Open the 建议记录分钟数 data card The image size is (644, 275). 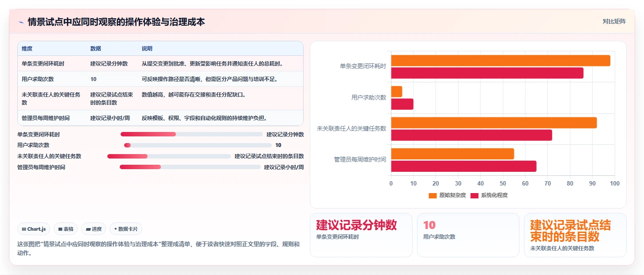[361, 235]
